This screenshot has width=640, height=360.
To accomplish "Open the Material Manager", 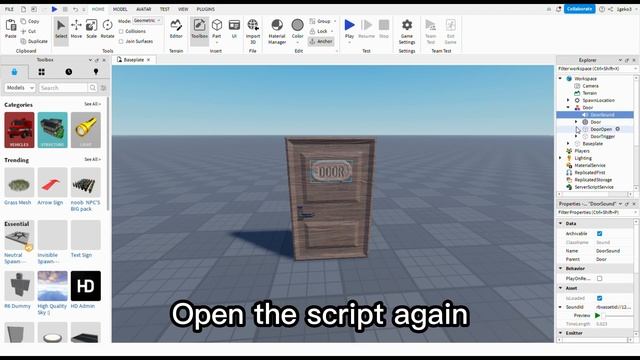I will 277,31.
